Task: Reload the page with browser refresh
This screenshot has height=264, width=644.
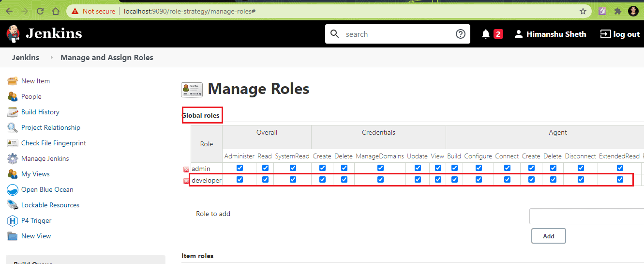Action: (40, 11)
